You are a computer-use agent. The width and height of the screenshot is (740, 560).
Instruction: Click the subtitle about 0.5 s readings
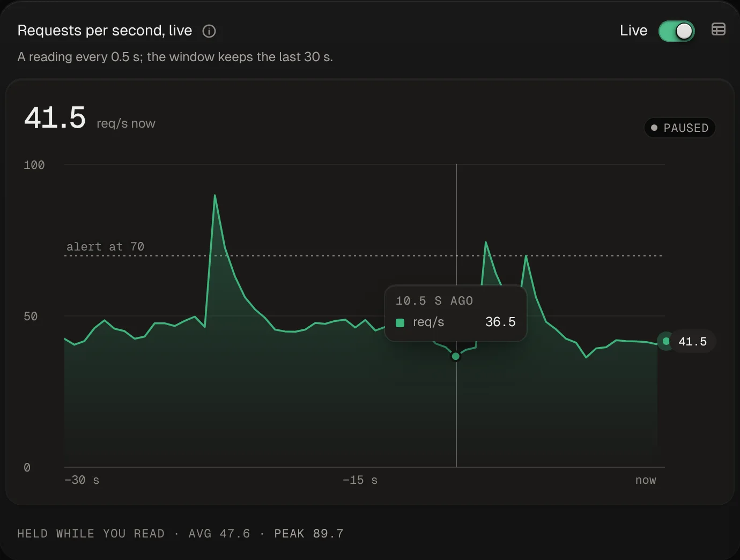[x=175, y=57]
